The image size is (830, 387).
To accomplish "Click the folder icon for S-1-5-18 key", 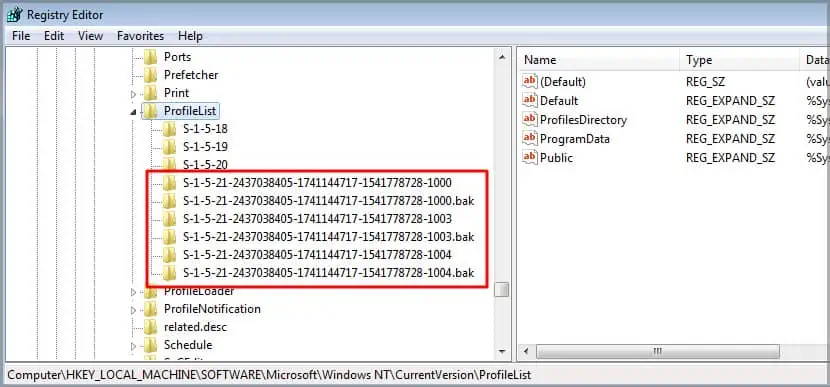I will click(x=169, y=129).
